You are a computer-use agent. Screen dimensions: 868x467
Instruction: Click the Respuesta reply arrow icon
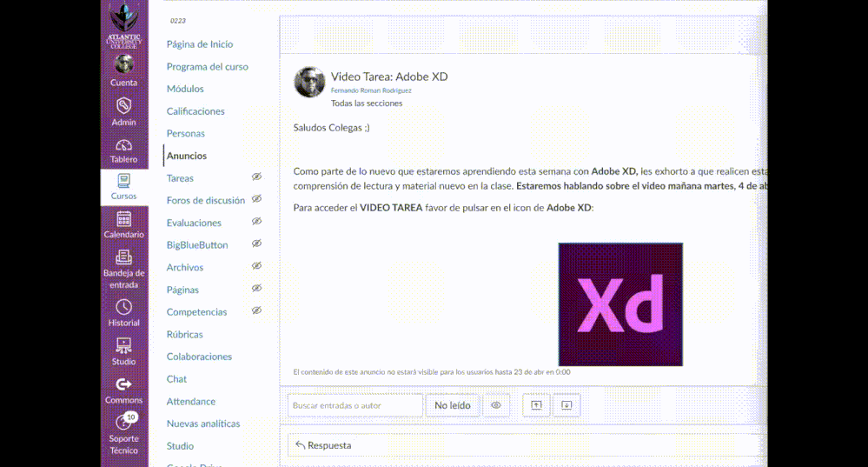pos(300,445)
